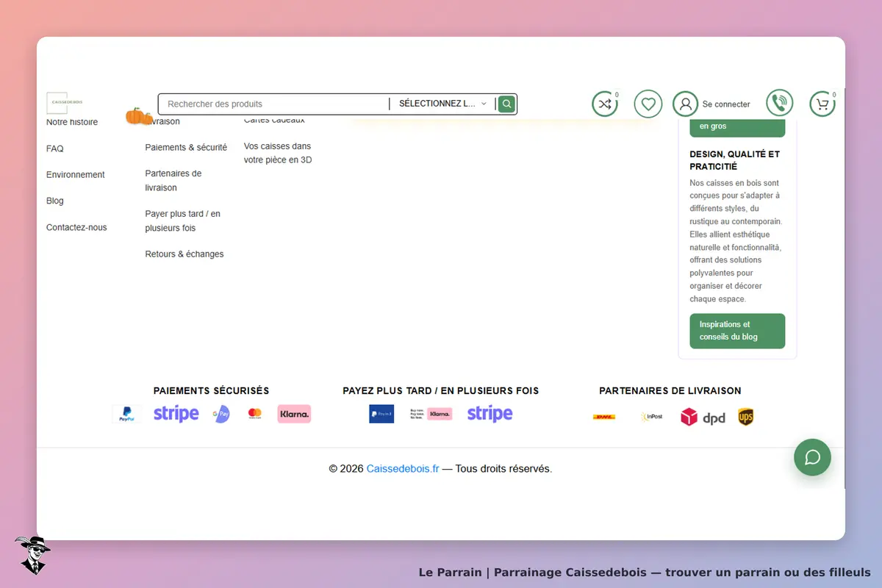Open Paiements & sécurité link
This screenshot has height=588, width=882.
pyautogui.click(x=186, y=148)
